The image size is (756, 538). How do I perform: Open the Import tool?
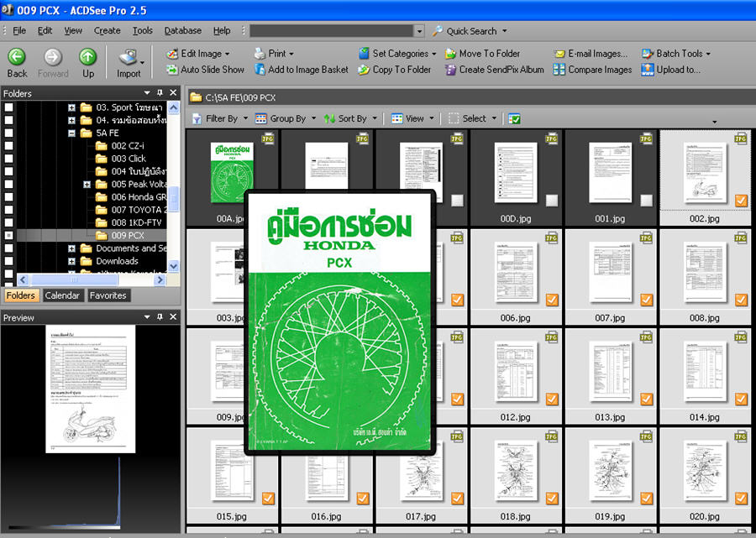(128, 59)
